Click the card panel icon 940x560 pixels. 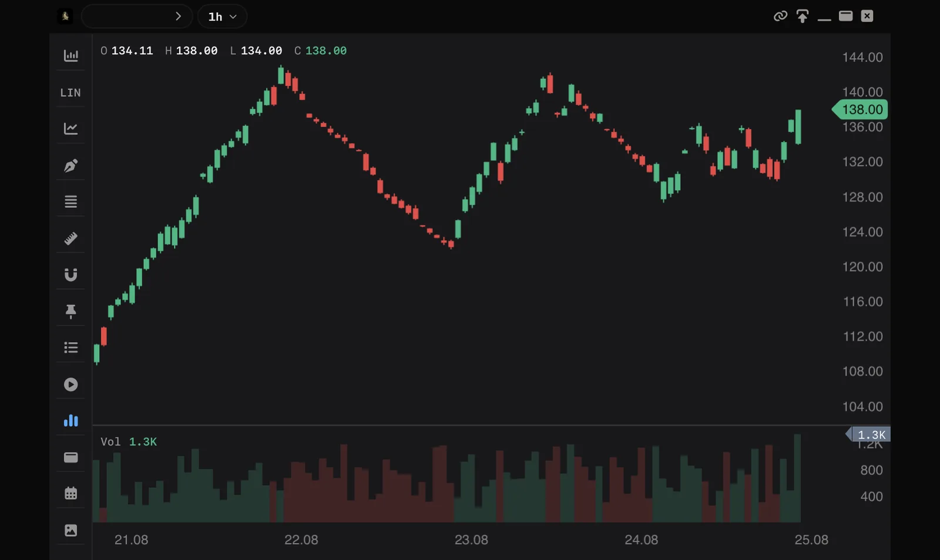click(x=70, y=457)
